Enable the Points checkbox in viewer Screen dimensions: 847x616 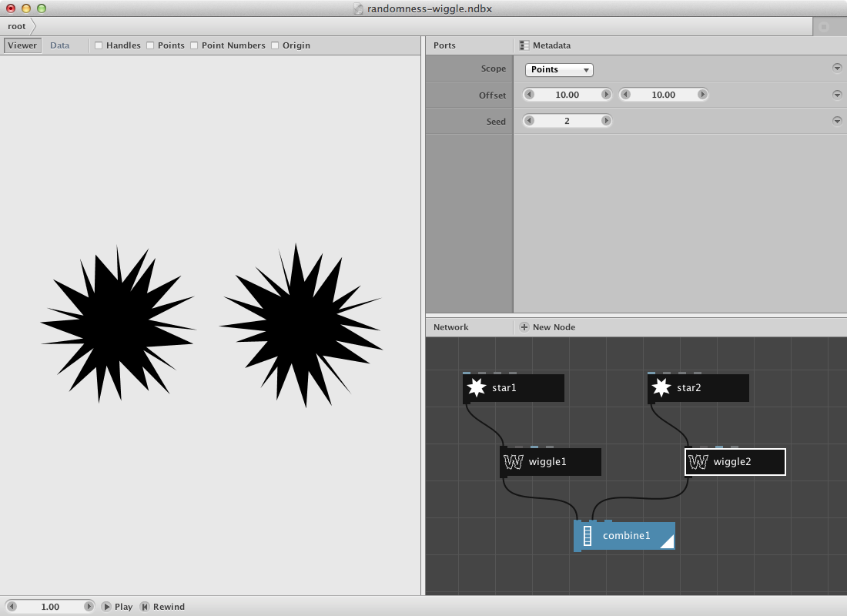pyautogui.click(x=150, y=45)
